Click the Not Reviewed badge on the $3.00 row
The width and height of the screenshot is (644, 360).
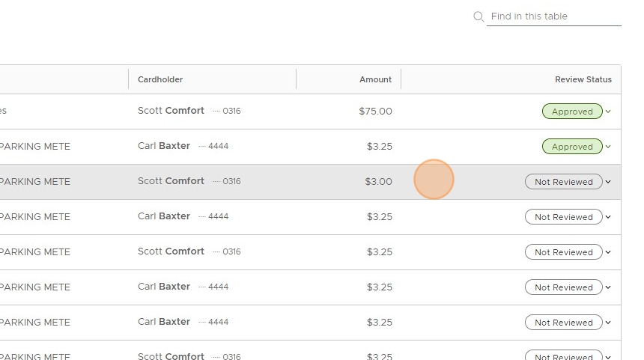point(563,182)
